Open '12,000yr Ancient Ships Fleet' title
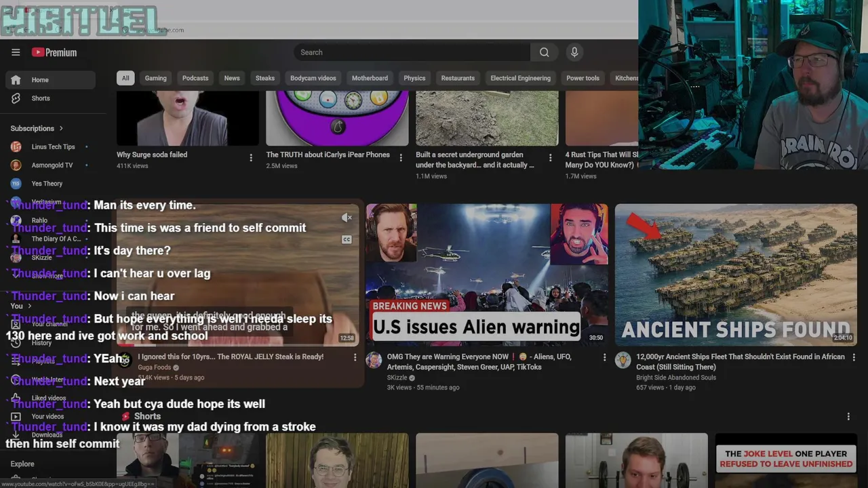This screenshot has width=868, height=488. pos(741,362)
